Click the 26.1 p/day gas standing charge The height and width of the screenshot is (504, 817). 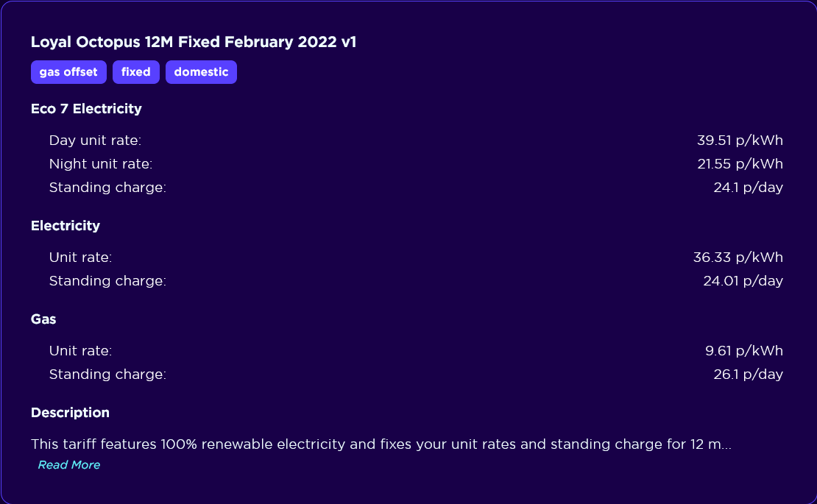(748, 375)
